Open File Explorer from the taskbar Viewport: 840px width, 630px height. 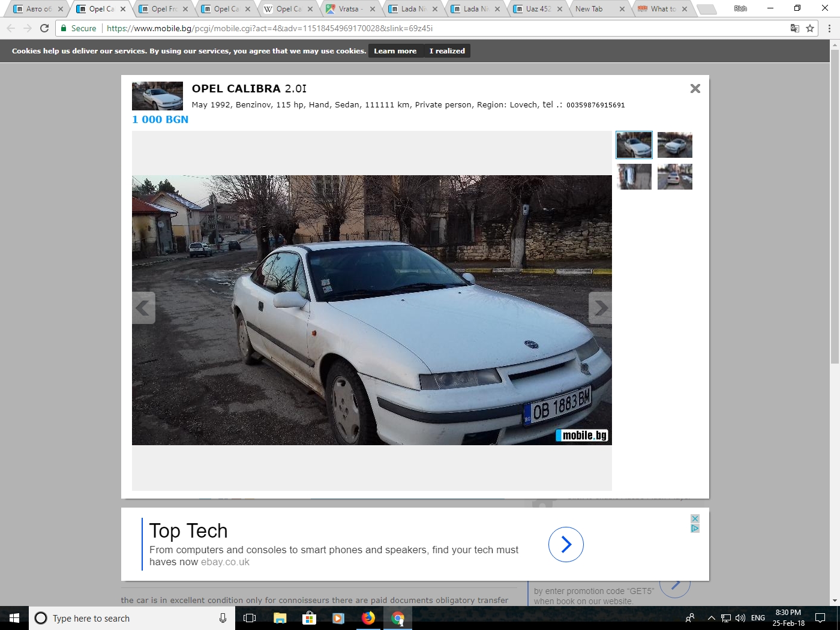280,618
